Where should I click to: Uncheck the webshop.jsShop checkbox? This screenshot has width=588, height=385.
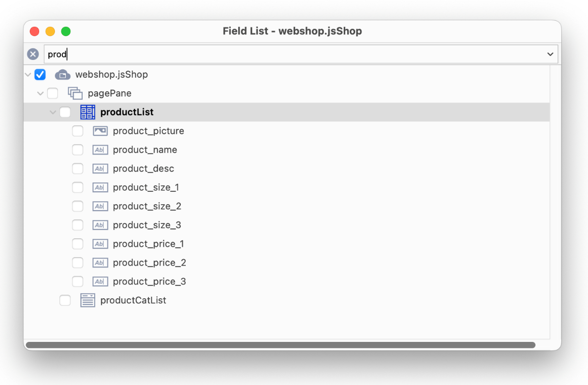click(40, 75)
